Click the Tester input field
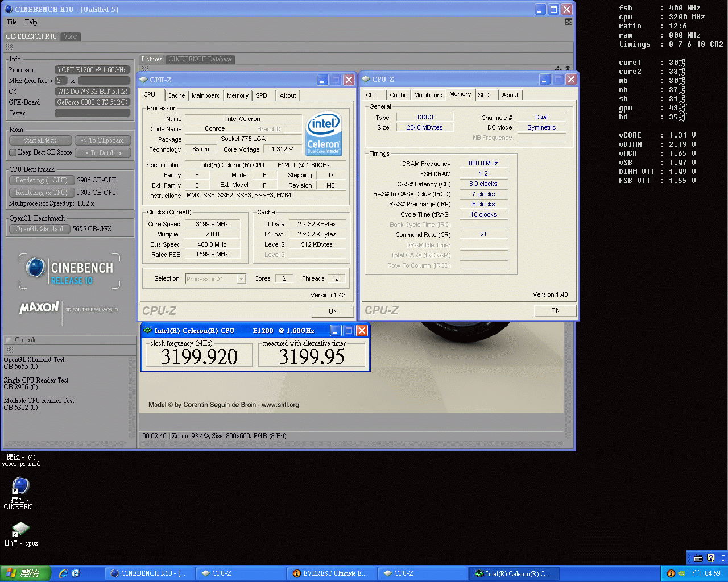 pyautogui.click(x=92, y=113)
